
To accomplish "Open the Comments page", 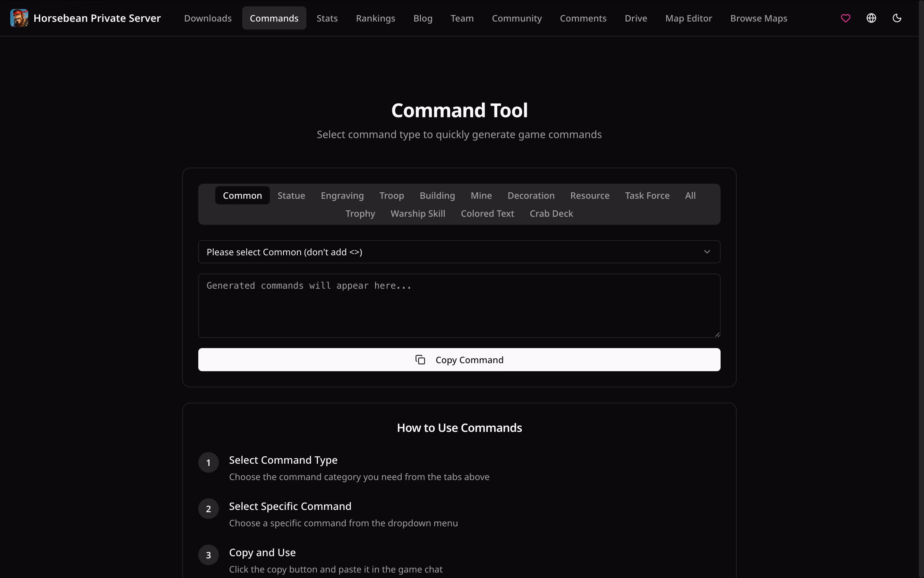I will tap(583, 18).
